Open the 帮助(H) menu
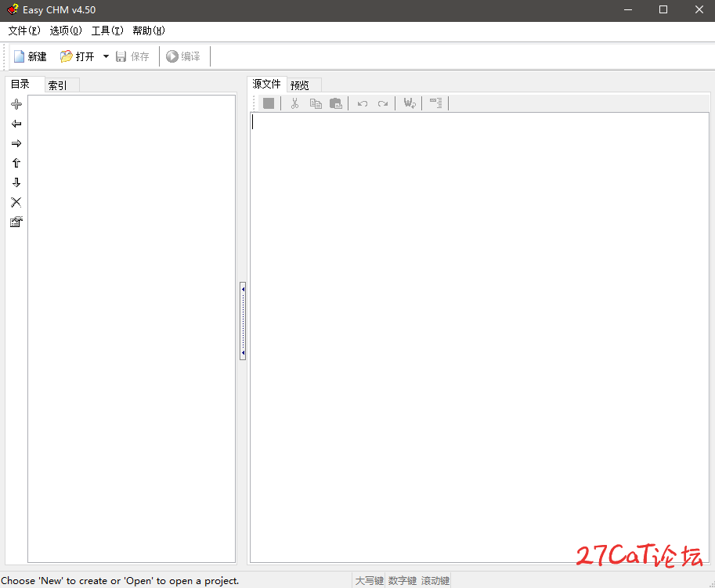 tap(149, 31)
